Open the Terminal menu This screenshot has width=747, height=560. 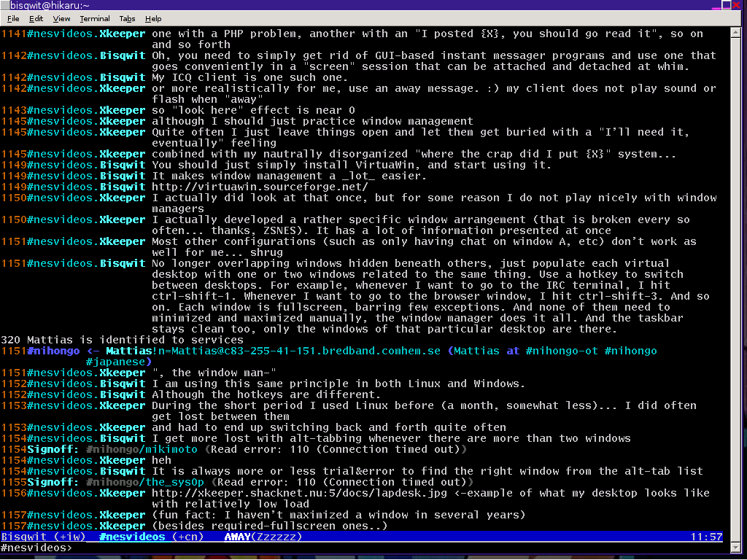click(x=95, y=18)
